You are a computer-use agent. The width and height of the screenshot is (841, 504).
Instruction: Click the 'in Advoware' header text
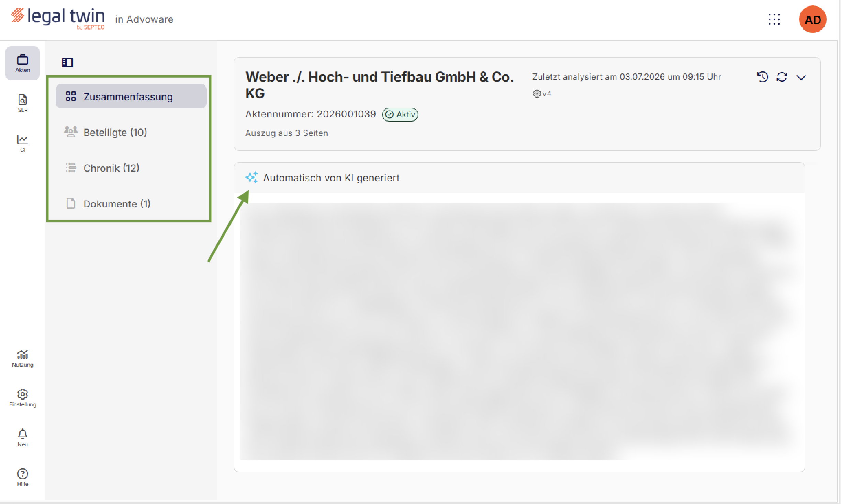[x=144, y=19]
